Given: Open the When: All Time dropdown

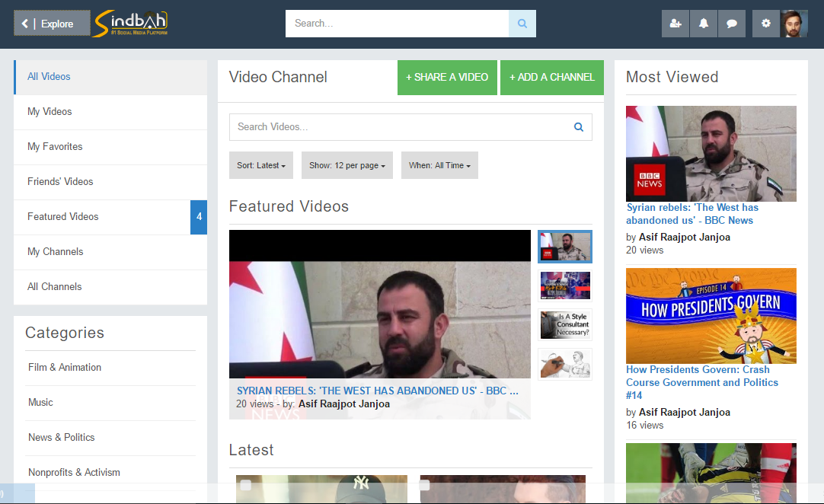Looking at the screenshot, I should pyautogui.click(x=440, y=165).
